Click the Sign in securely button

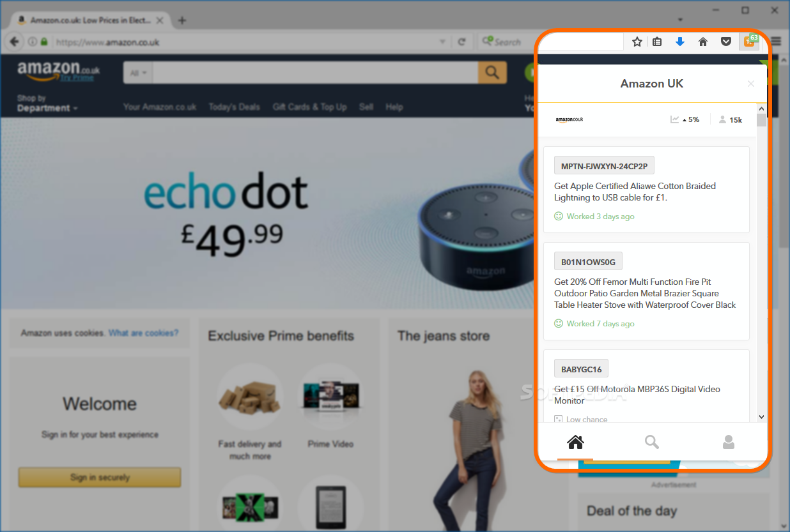100,477
